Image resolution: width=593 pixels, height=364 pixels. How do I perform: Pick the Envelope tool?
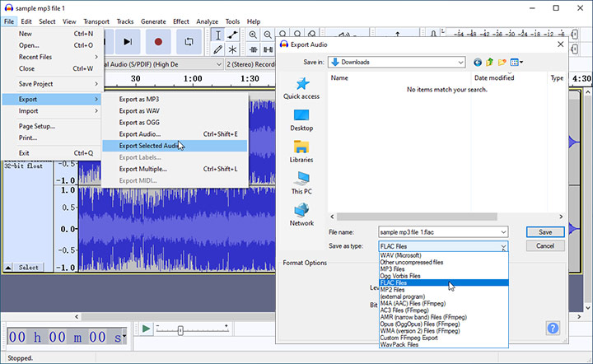click(233, 35)
